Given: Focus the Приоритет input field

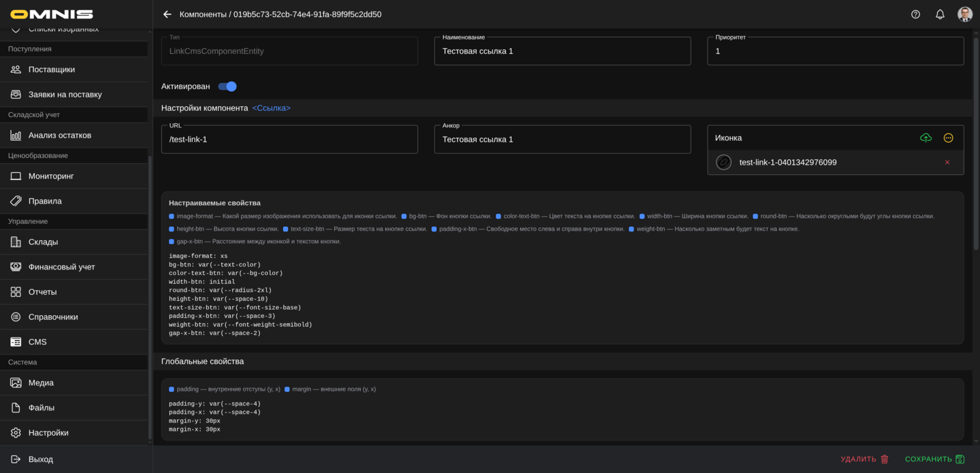Looking at the screenshot, I should click(x=835, y=51).
